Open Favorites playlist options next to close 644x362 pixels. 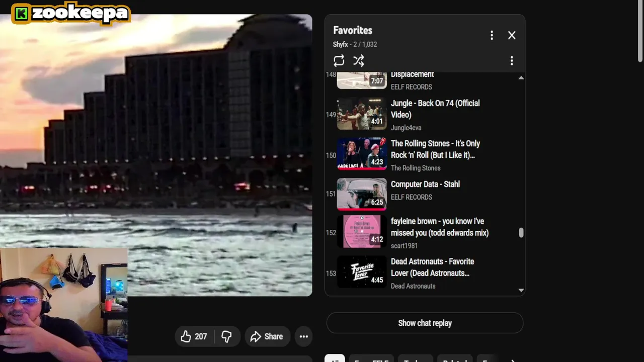[492, 35]
